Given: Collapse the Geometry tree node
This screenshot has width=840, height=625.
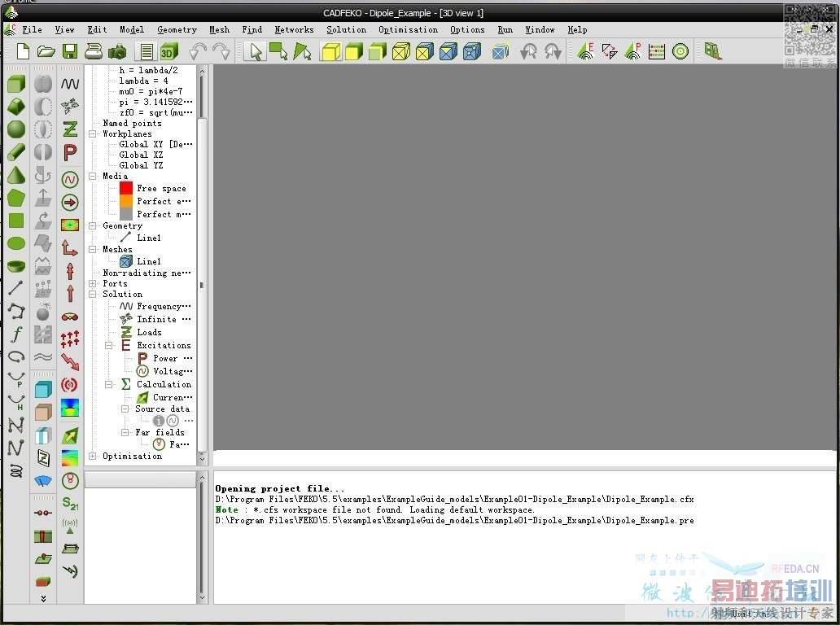Looking at the screenshot, I should (92, 226).
